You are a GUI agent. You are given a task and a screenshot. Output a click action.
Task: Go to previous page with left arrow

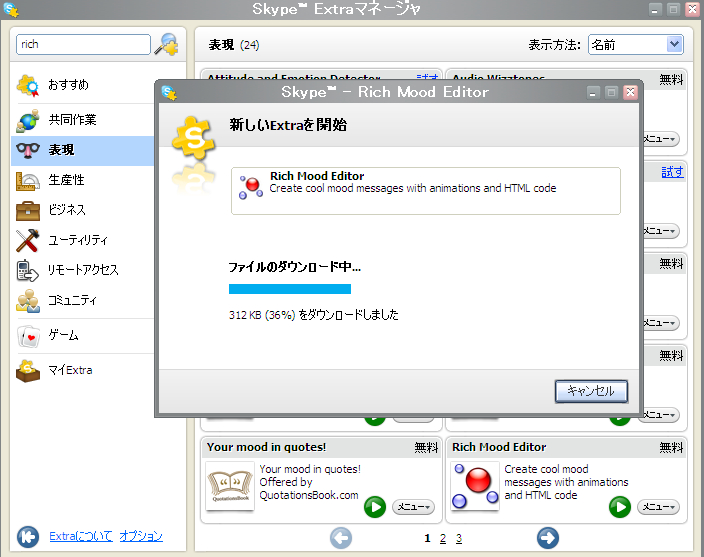341,538
